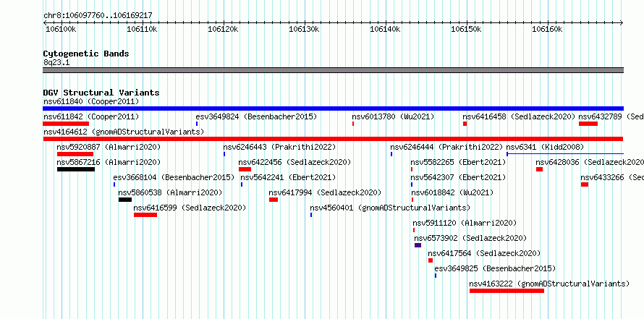
Task: Click the nsv6432789 variant label
Action: point(611,116)
